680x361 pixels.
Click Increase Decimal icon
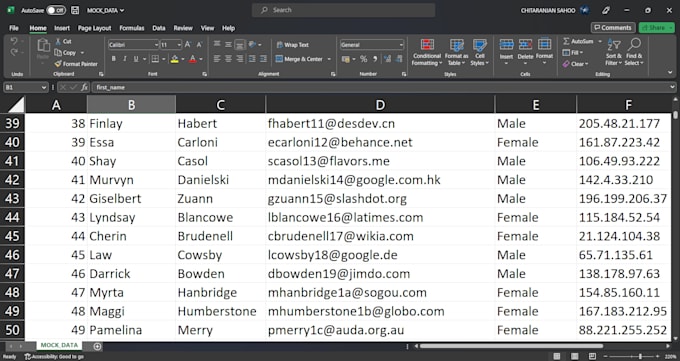(387, 59)
